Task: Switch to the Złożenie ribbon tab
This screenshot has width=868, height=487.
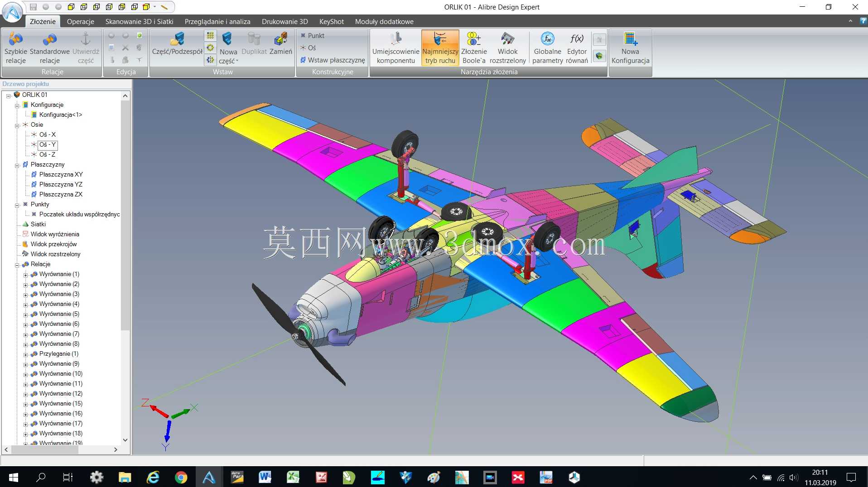Action: 43,21
